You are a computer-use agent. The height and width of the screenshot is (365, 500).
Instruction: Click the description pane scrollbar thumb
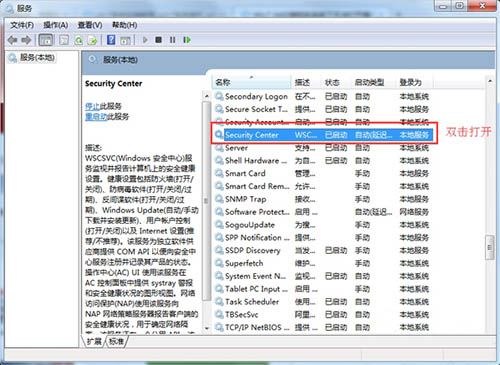click(207, 201)
